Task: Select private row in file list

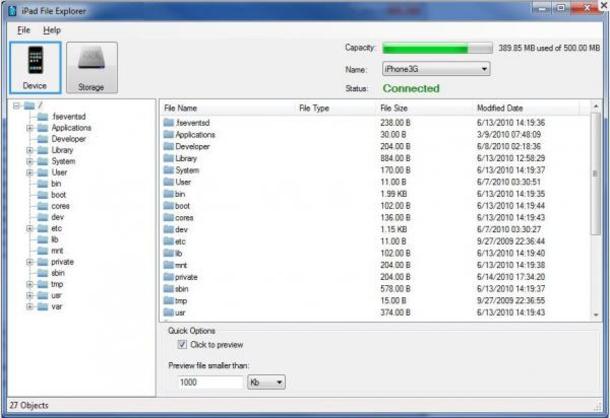Action: pyautogui.click(x=375, y=277)
